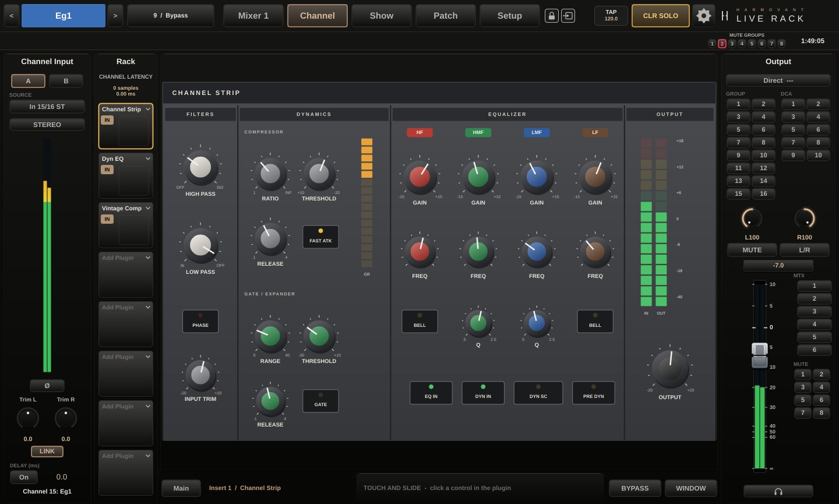Viewport: 839px width, 504px height.
Task: Toggle the DYN IN switch
Action: point(483,393)
